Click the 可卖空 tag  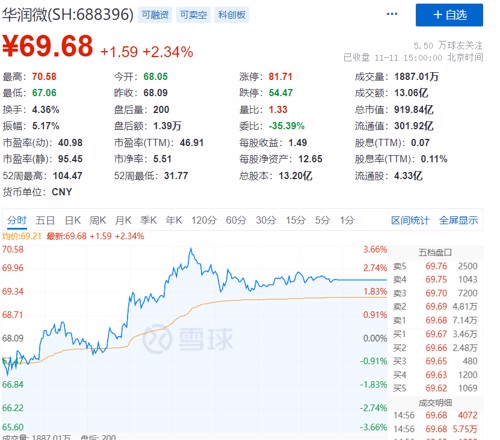coord(193,15)
